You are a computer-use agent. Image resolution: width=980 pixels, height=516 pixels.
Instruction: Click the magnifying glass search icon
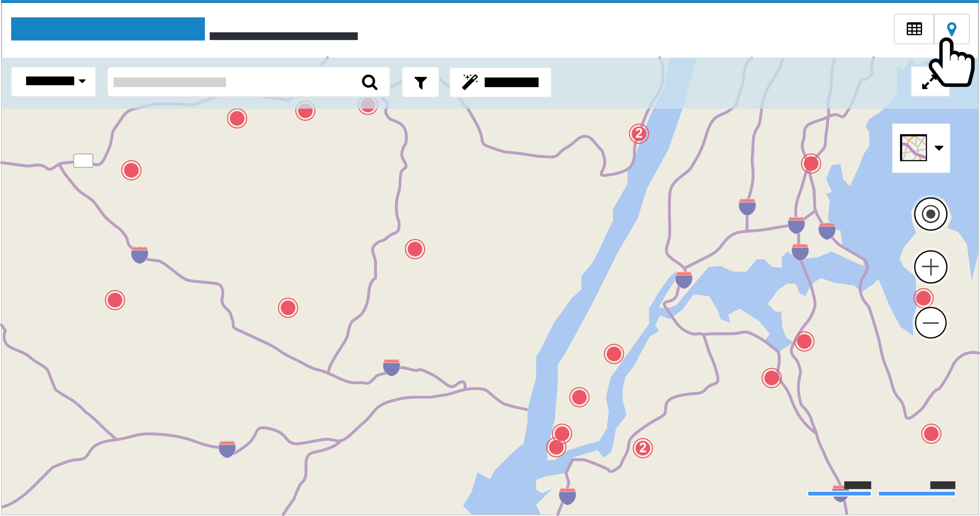(369, 82)
